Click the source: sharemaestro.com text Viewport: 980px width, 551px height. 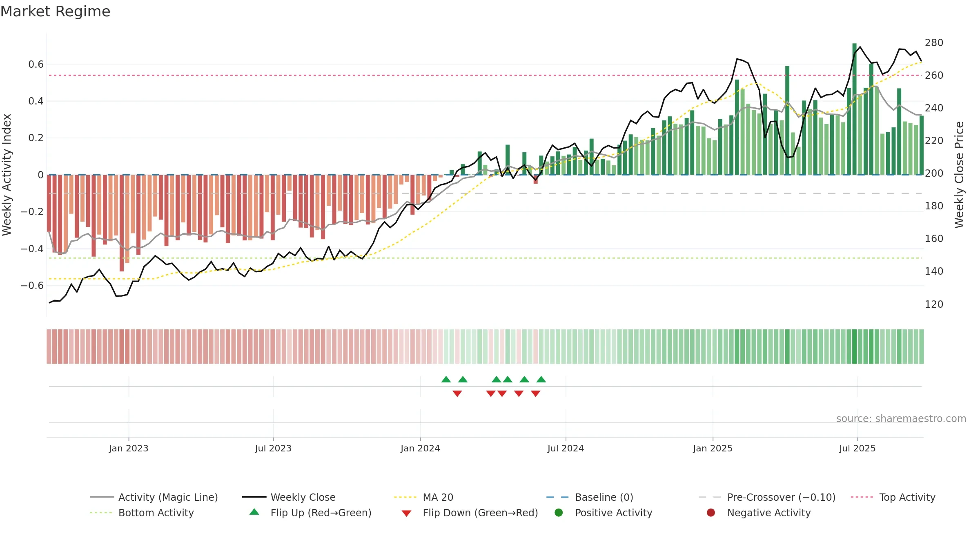[901, 419]
